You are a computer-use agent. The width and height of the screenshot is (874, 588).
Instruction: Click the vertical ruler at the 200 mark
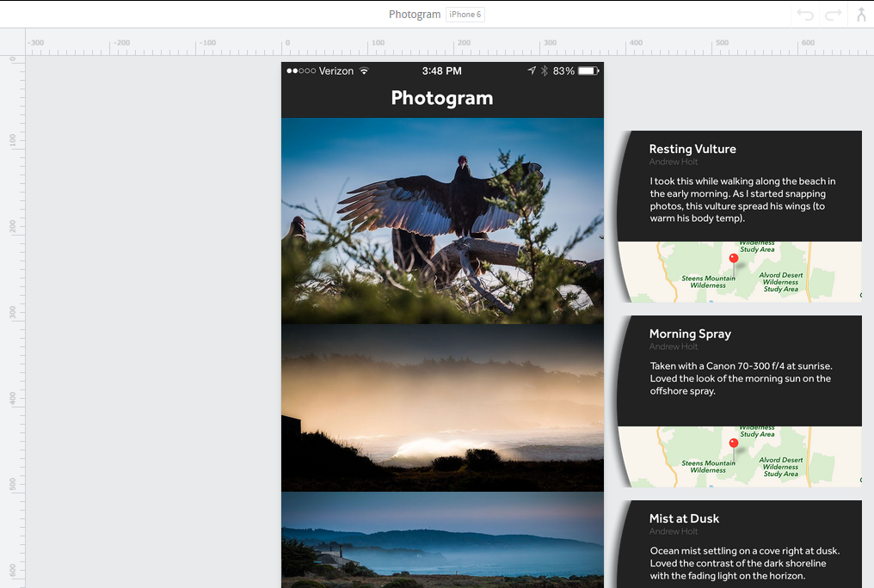pos(14,226)
